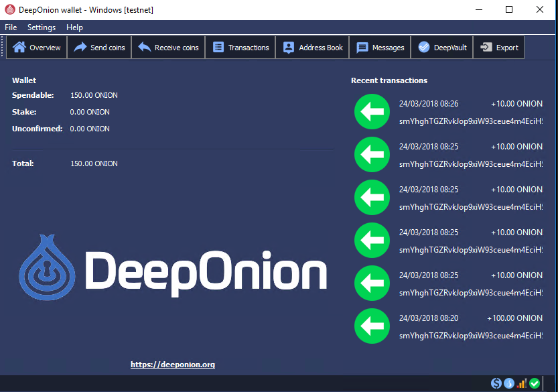Open the Messages page
Screen dimensions: 558x392
pyautogui.click(x=380, y=48)
